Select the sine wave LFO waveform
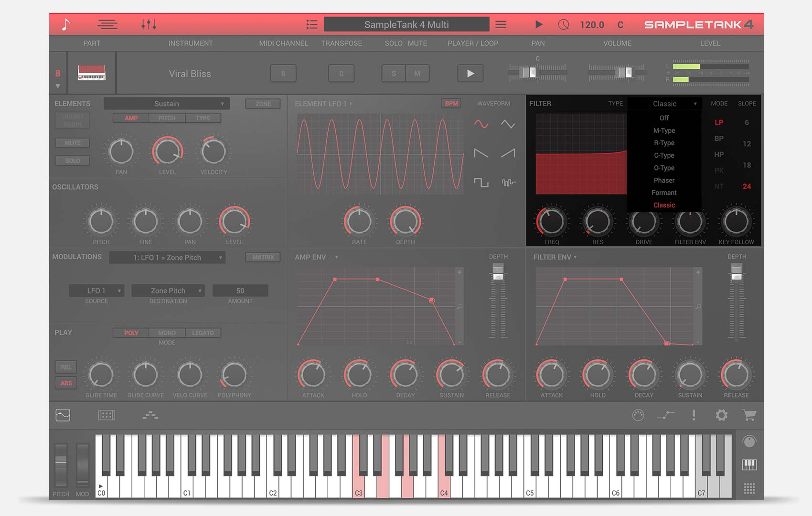 coord(481,124)
